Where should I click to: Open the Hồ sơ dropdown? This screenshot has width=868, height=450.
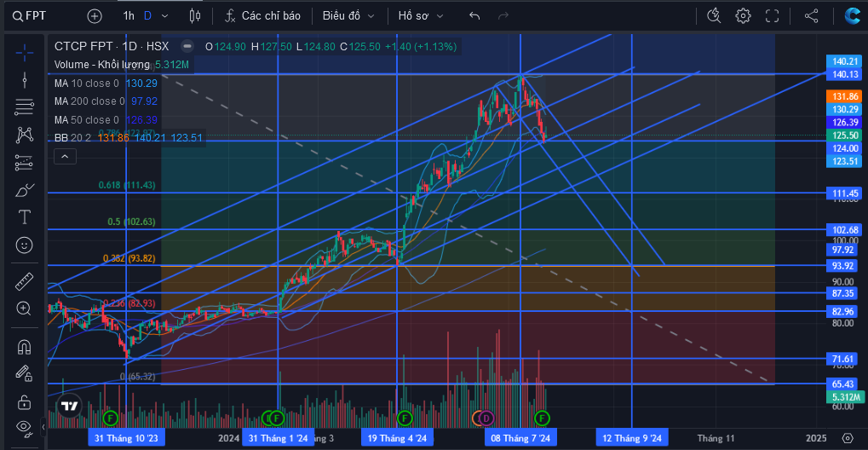pos(421,16)
